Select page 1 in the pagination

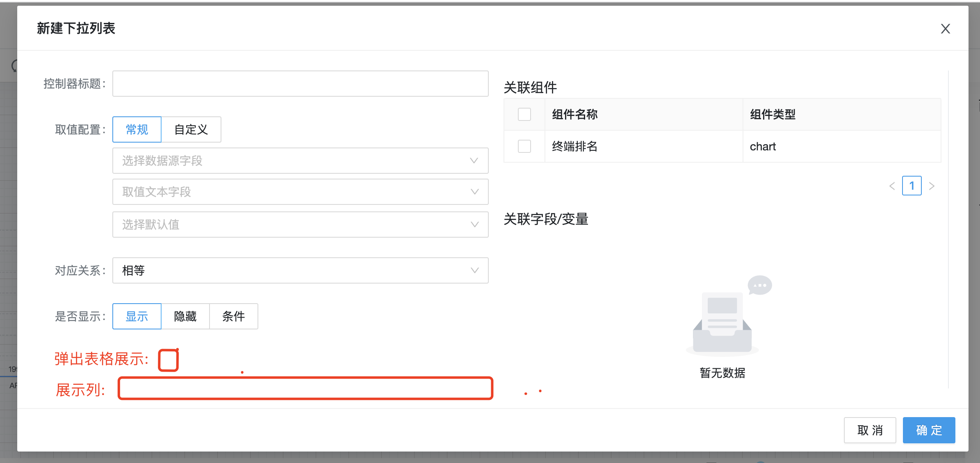click(x=912, y=186)
